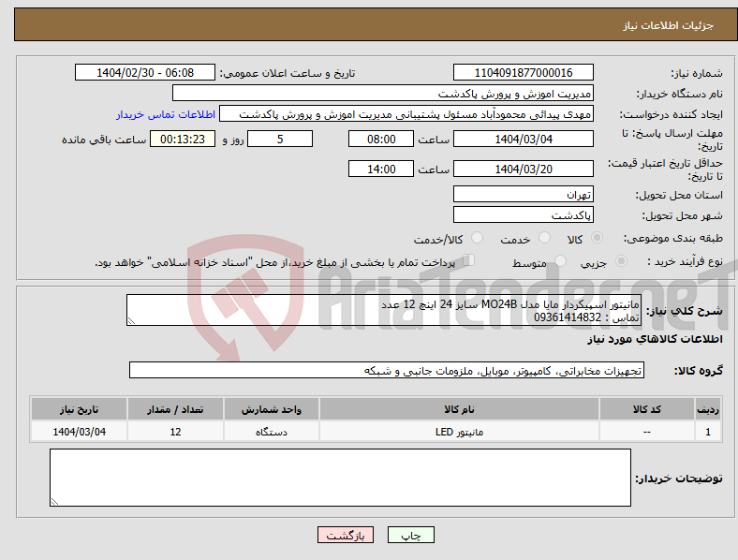The width and height of the screenshot is (738, 560).
Task: Select the کالا radio button
Action: coord(597,238)
